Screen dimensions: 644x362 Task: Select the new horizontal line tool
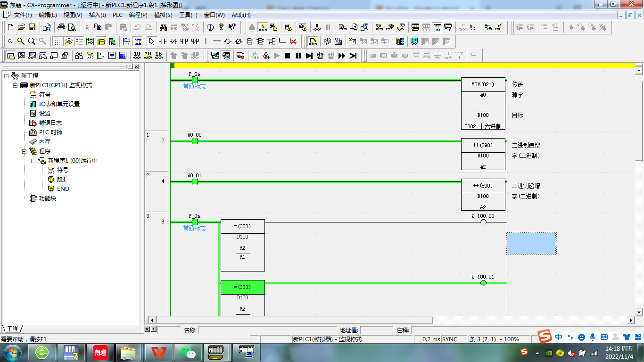coord(217,41)
